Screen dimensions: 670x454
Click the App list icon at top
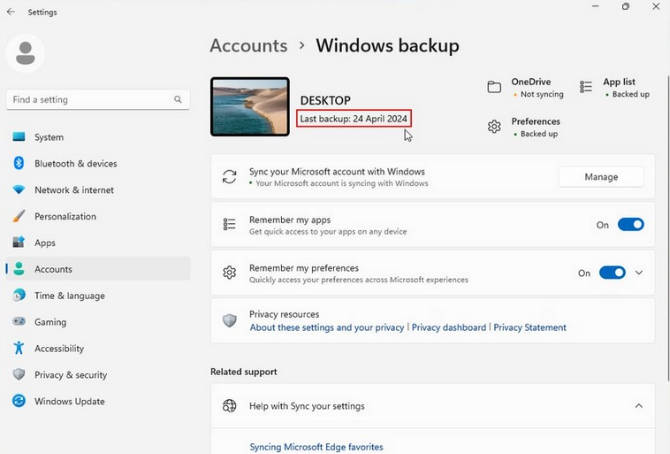coord(586,87)
